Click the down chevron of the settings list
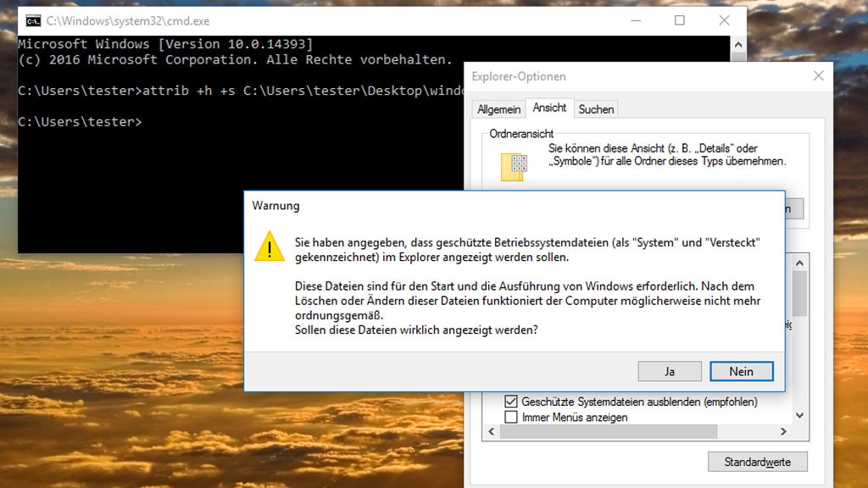 [x=798, y=415]
